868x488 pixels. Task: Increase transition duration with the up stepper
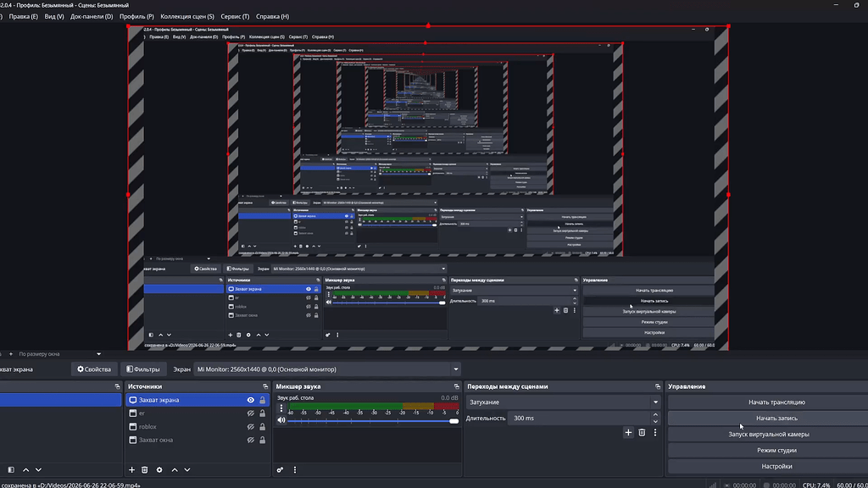tap(655, 414)
